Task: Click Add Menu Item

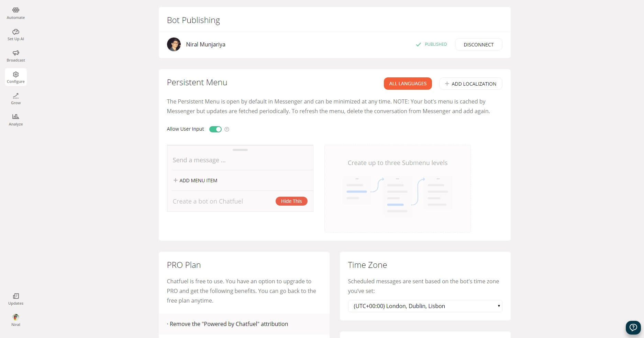Action: 195,181
